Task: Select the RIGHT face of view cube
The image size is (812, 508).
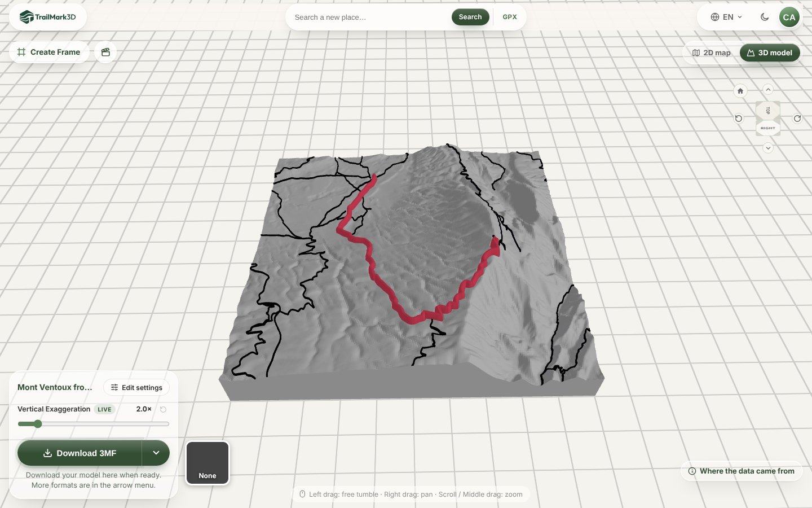Action: coord(768,128)
